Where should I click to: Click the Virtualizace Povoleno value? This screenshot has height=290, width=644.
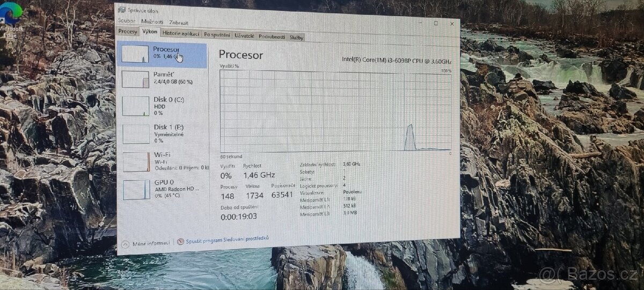click(x=352, y=192)
